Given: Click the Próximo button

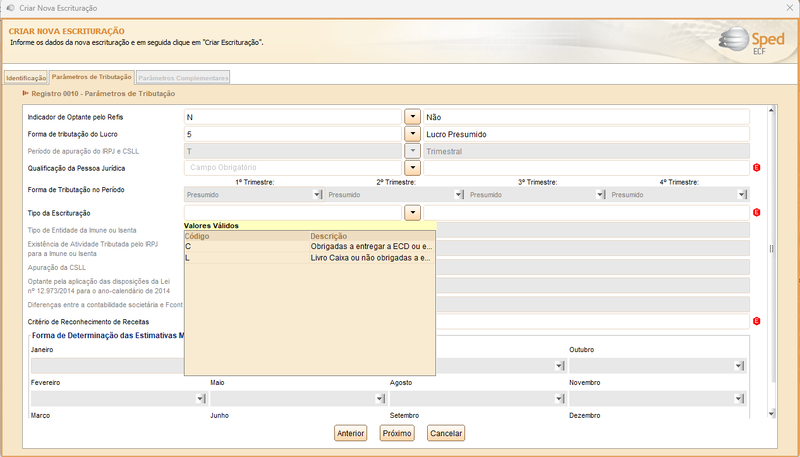Looking at the screenshot, I should (397, 433).
